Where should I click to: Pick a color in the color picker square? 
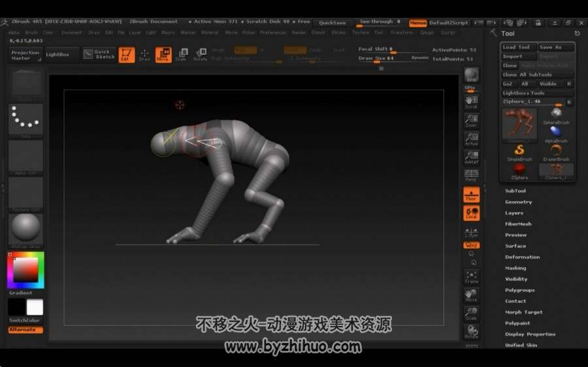click(x=25, y=270)
